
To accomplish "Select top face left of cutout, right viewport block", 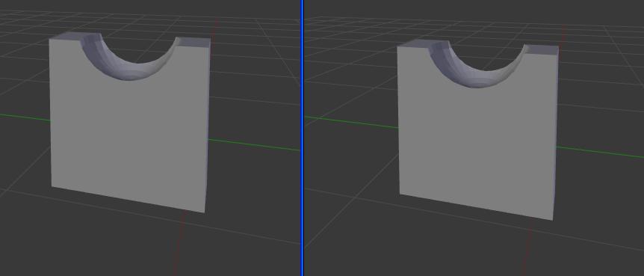I will [x=415, y=43].
